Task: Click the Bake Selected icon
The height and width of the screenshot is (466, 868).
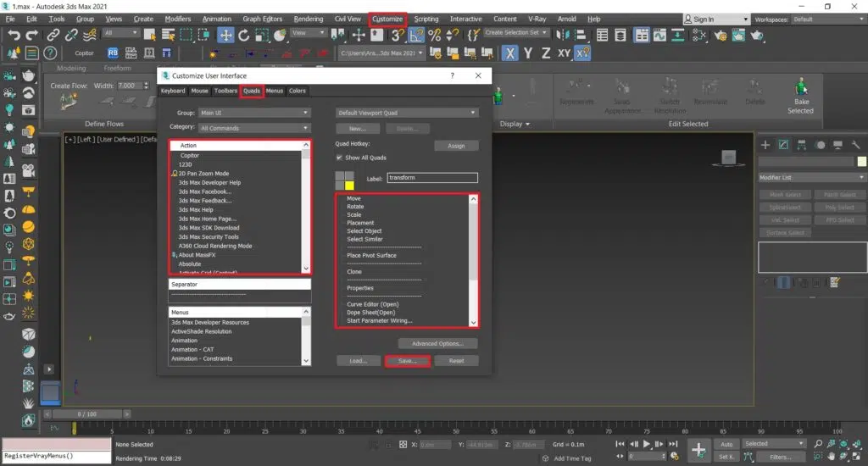Action: (799, 87)
